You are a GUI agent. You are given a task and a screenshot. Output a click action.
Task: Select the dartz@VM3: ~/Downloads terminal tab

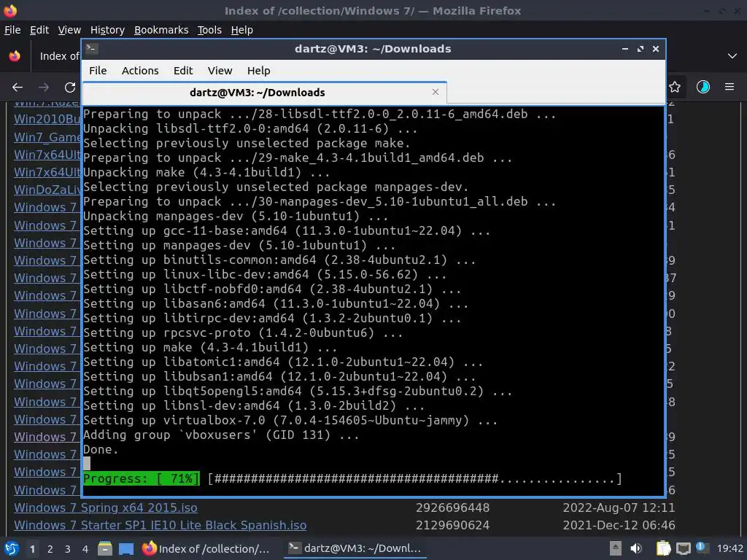click(264, 93)
